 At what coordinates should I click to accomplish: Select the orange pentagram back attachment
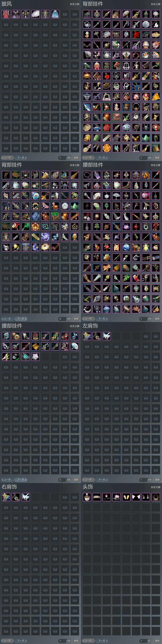[x=107, y=148]
